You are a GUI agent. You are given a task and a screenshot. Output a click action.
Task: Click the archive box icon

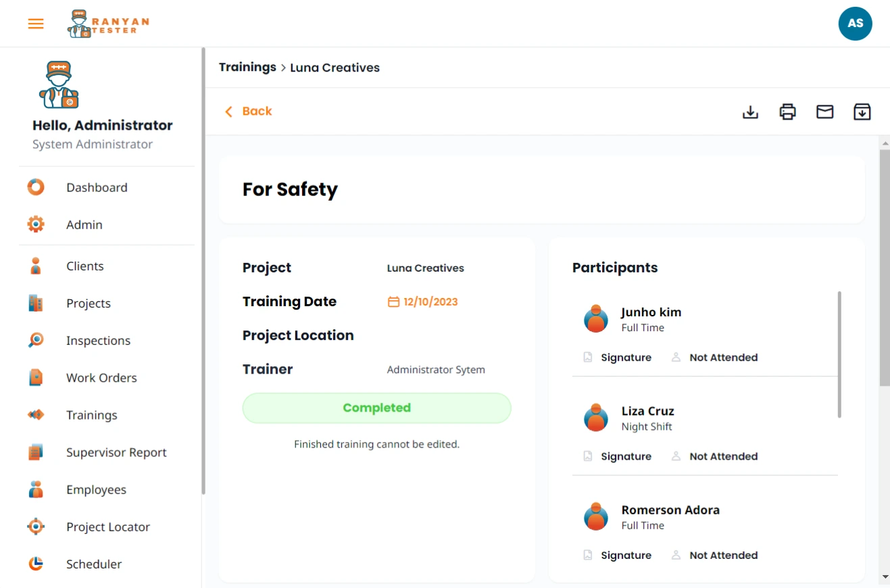(x=862, y=112)
